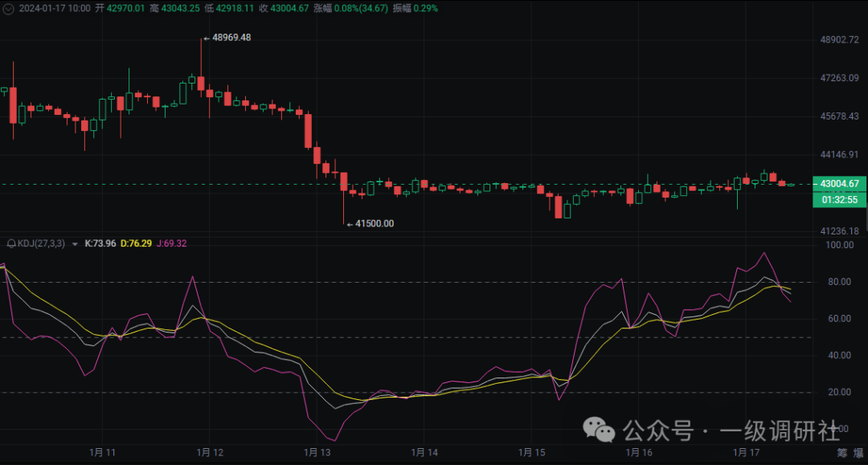868x465 pixels.
Task: Click the 45678.43 price axis label
Action: pos(839,116)
